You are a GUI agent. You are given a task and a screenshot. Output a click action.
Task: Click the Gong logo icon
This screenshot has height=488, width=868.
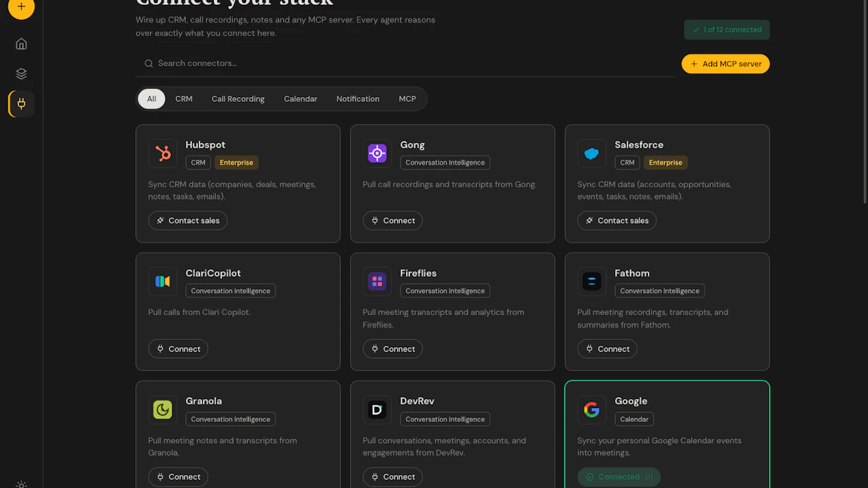377,153
